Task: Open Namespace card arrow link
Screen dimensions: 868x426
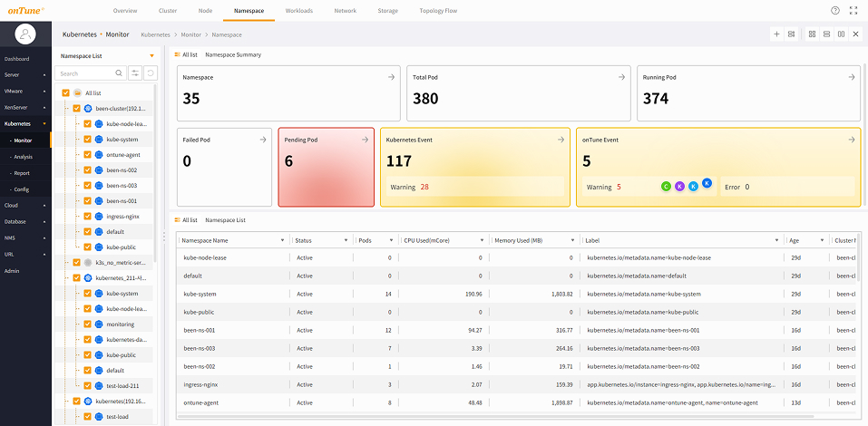Action: coord(392,77)
